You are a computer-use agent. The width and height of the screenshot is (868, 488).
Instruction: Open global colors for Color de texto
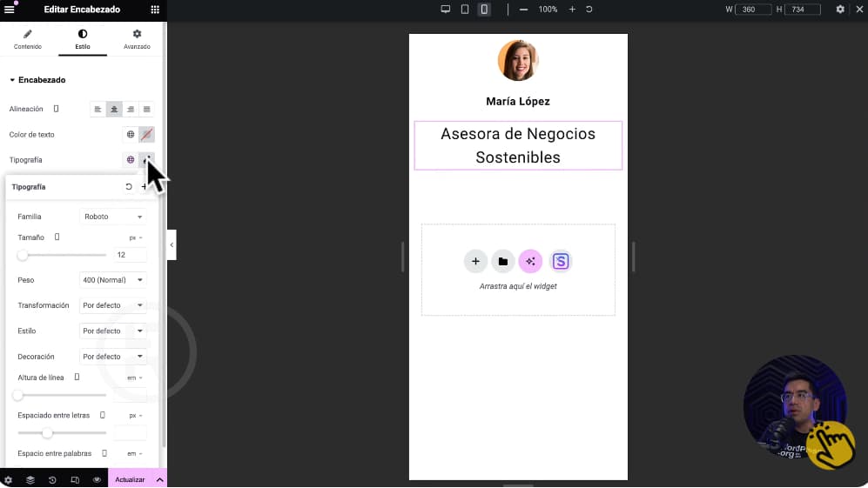131,135
